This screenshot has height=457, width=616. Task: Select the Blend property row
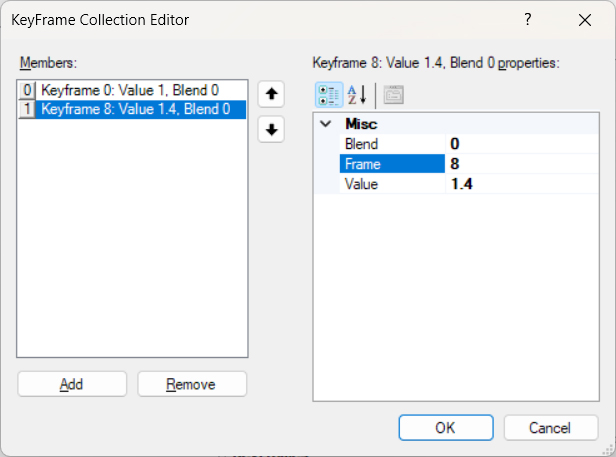coord(390,144)
